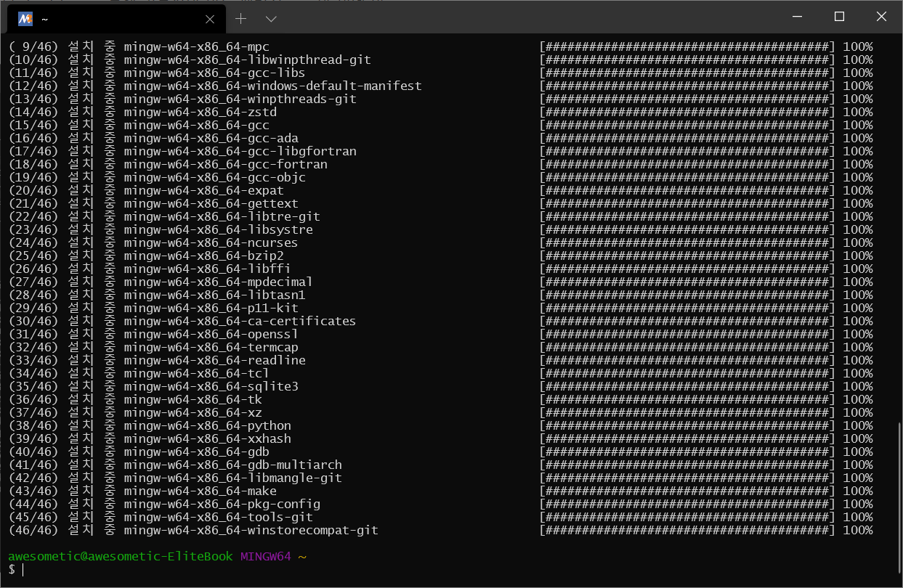Click mingw-w64-x86_64-xz text

click(x=193, y=412)
